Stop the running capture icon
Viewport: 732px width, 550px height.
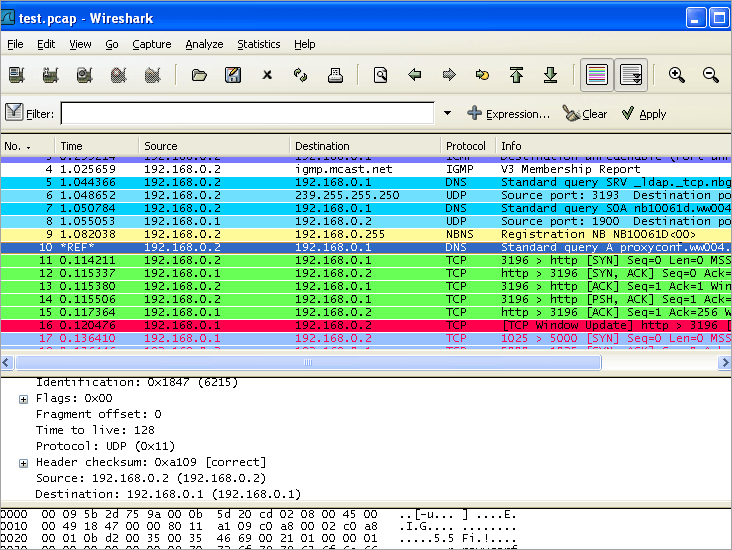pyautogui.click(x=119, y=75)
